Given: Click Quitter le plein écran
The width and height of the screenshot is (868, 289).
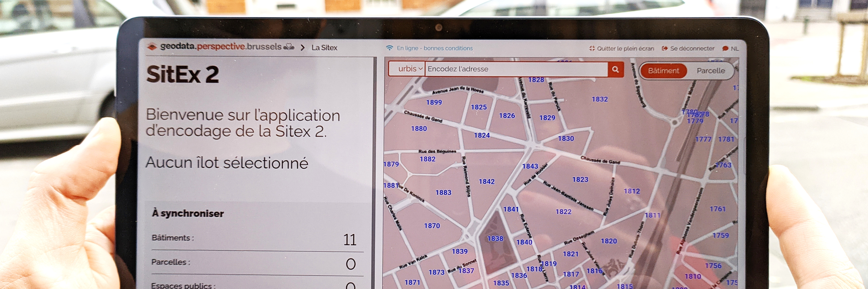Looking at the screenshot, I should (625, 48).
